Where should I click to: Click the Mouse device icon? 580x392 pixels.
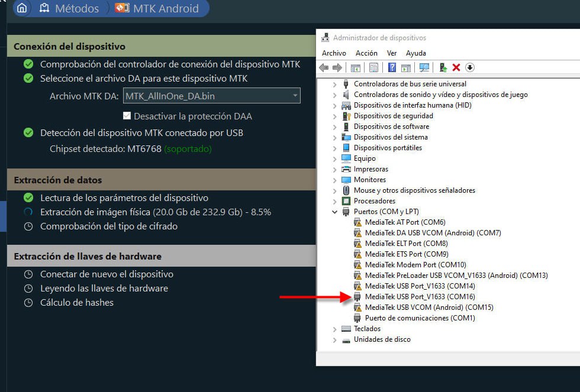(x=346, y=190)
